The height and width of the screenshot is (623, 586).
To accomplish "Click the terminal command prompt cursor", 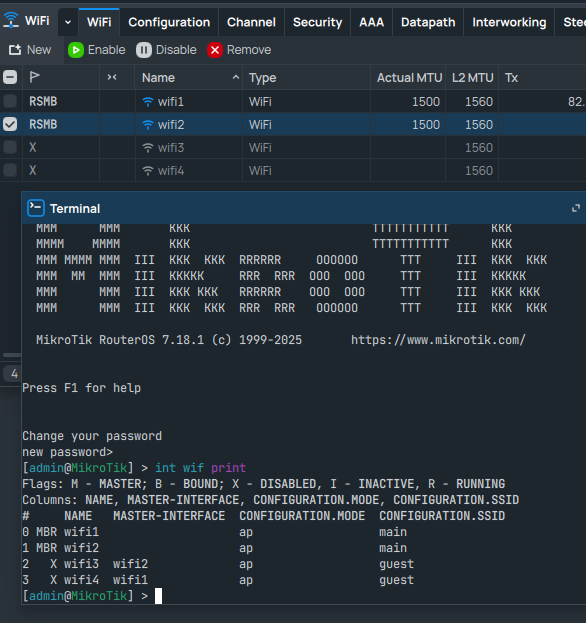I will (158, 596).
